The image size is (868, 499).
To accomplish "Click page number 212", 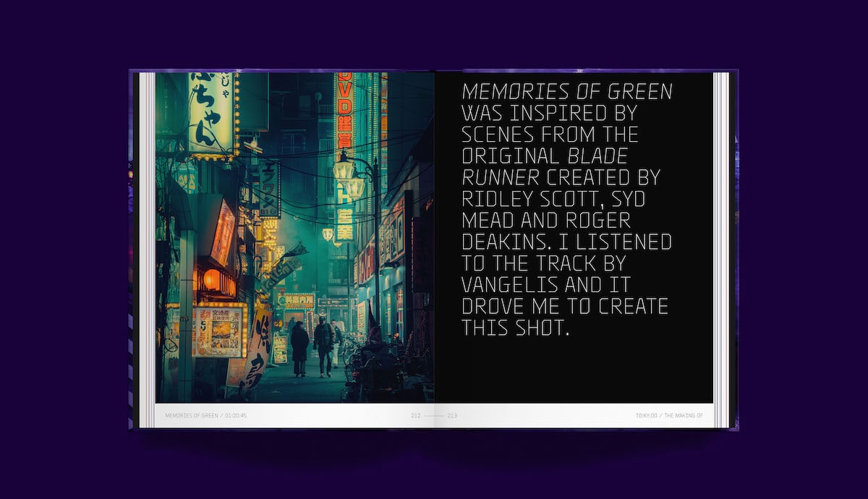I will (415, 416).
